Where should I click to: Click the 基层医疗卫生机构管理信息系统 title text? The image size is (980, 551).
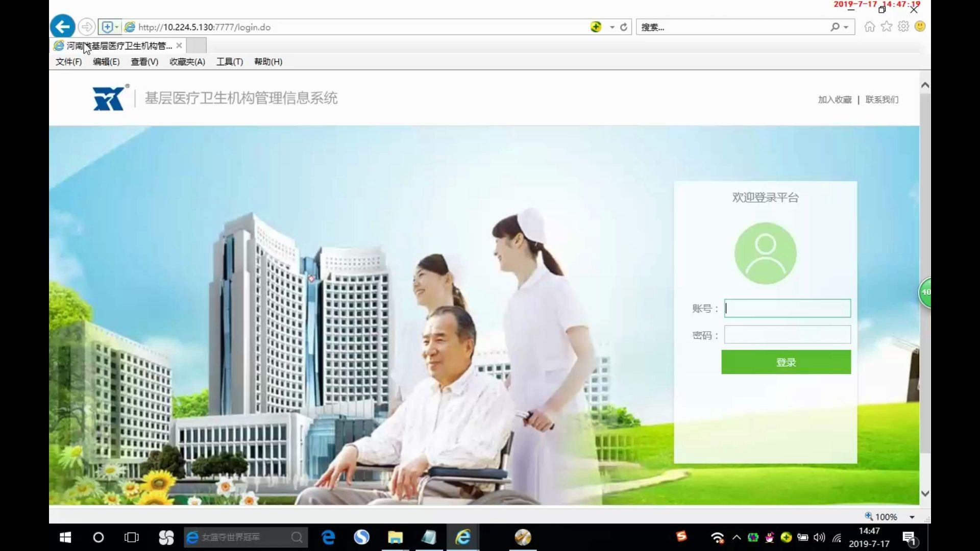click(x=241, y=98)
